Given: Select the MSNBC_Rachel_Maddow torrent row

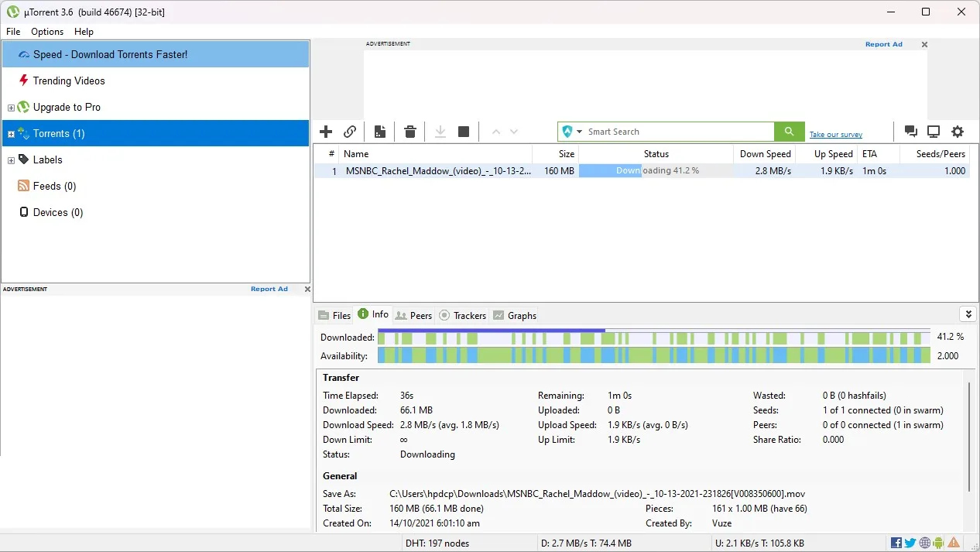Looking at the screenshot, I should click(642, 171).
